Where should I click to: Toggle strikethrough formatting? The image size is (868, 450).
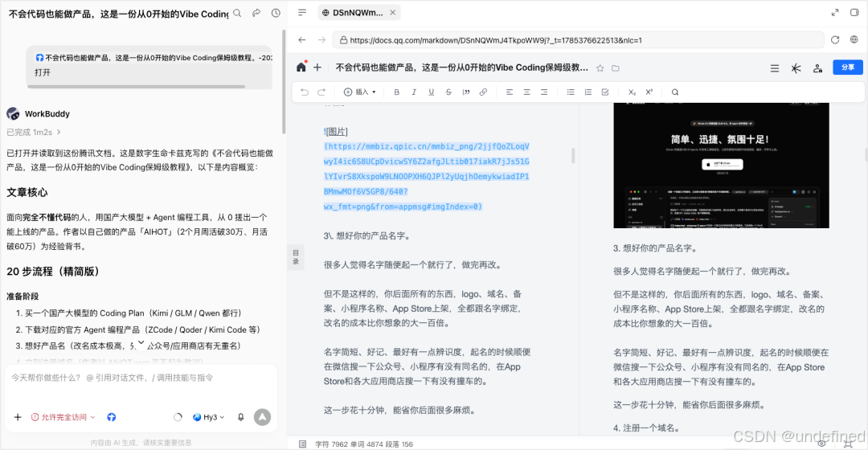click(x=448, y=92)
